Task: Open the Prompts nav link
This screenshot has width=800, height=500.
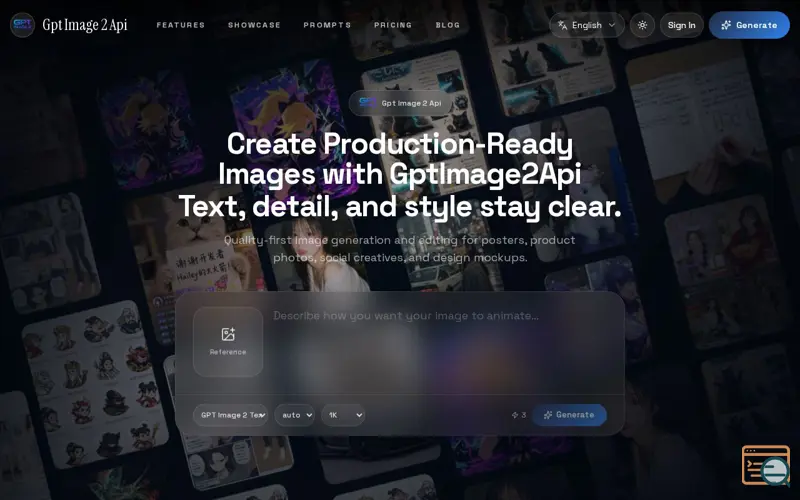Action: 327,25
